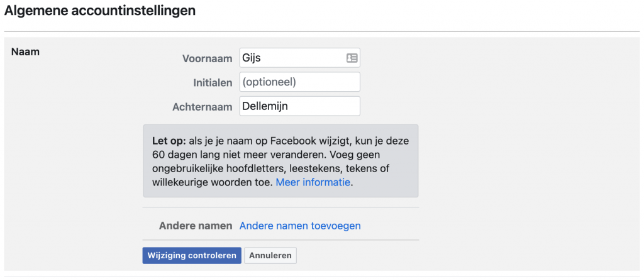Click the Naam section label
The width and height of the screenshot is (644, 279).
[25, 52]
